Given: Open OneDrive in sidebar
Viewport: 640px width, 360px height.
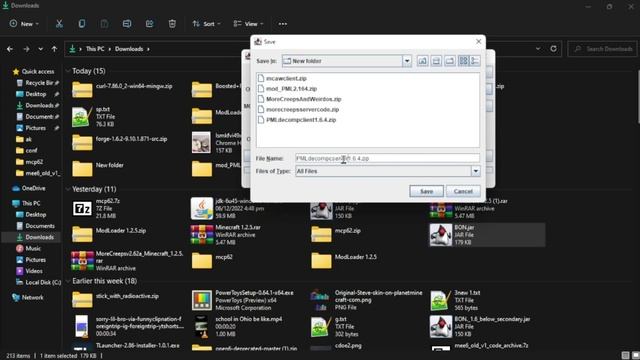Looking at the screenshot, I should coord(29,188).
